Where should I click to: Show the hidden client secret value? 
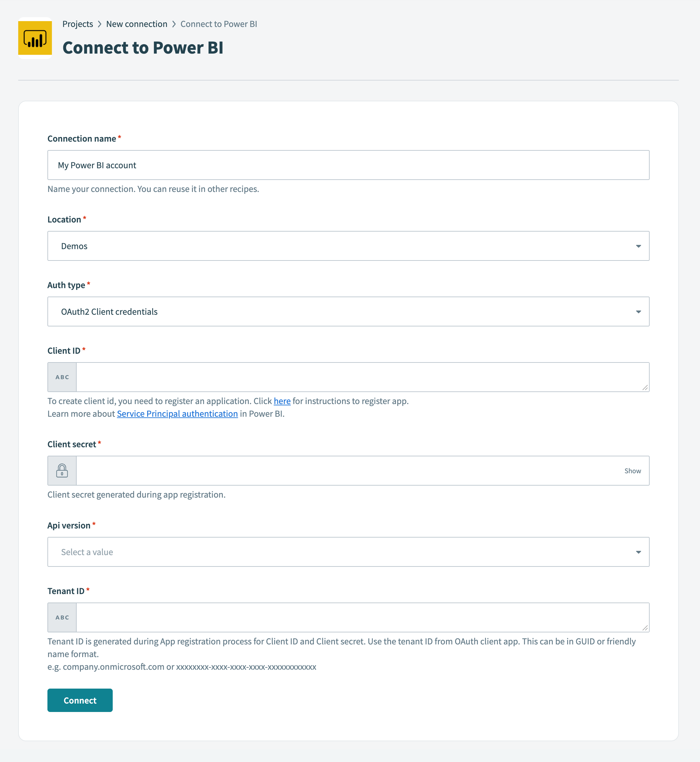(x=632, y=471)
